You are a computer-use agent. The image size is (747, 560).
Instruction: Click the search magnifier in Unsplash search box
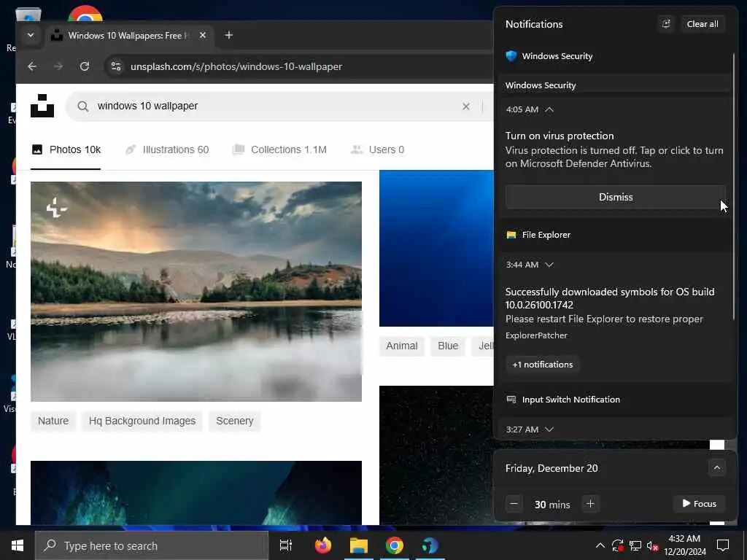pos(83,106)
